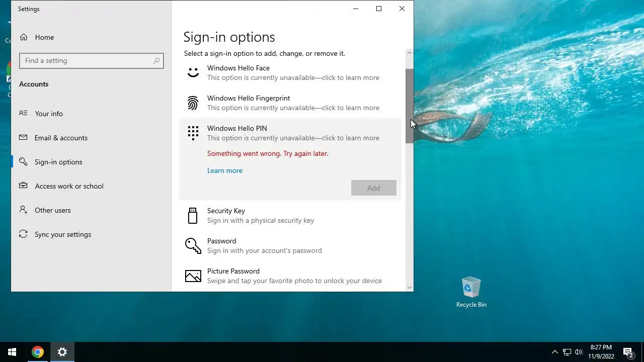644x362 pixels.
Task: Click the taskbar clock showing 8:27 PM
Action: click(x=601, y=352)
